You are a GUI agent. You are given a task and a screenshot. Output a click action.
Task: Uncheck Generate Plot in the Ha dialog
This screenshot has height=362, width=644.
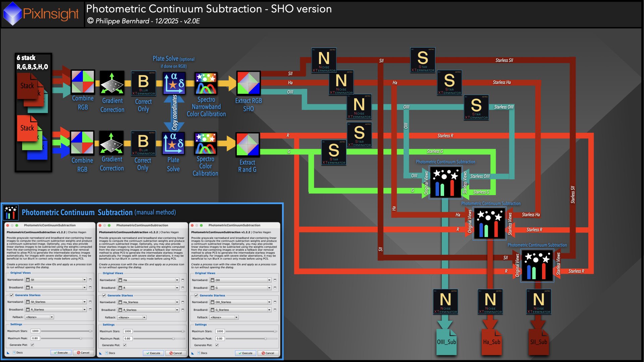coord(125,345)
